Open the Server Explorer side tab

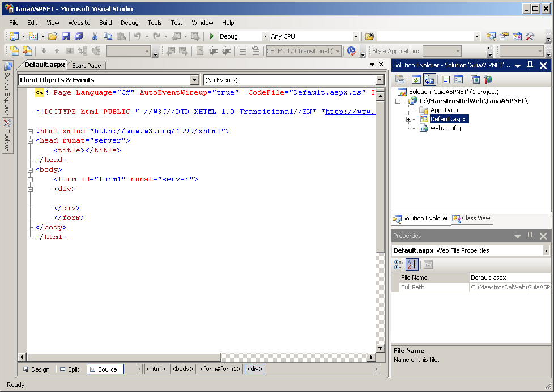coord(7,88)
